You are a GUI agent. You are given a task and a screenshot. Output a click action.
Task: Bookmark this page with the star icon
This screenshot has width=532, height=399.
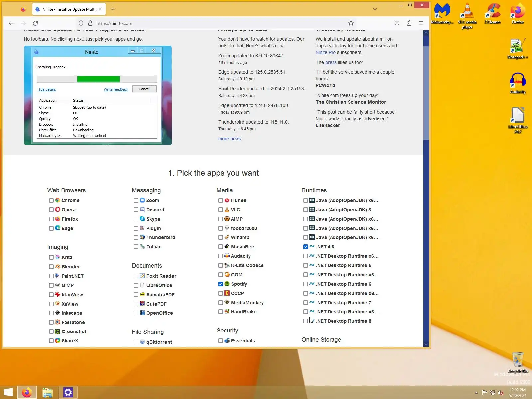click(351, 23)
